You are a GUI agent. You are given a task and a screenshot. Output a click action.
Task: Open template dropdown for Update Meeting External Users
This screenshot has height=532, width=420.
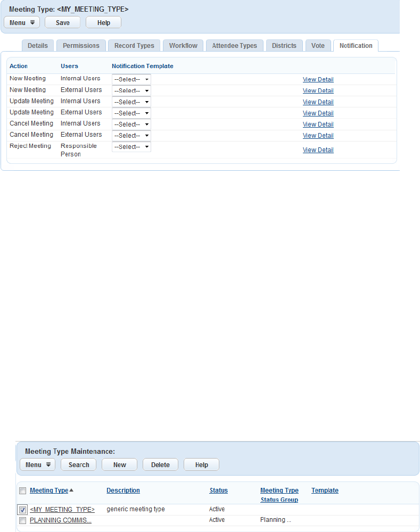(131, 113)
